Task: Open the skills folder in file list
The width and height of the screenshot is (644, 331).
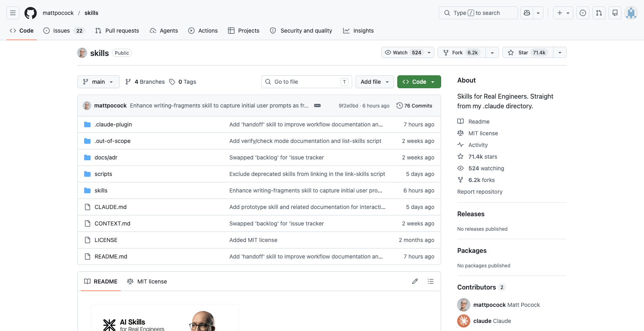Action: point(101,190)
